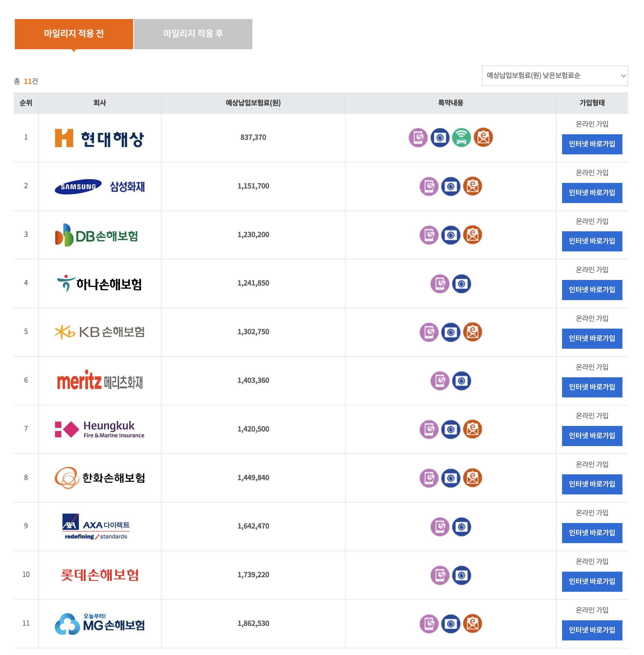Click the e-contract icon for MG손해보험
This screenshot has height=655, width=644.
point(473,624)
